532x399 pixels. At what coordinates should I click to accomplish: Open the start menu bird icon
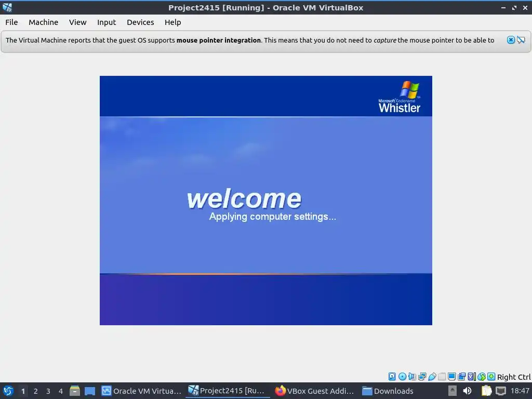(x=8, y=391)
